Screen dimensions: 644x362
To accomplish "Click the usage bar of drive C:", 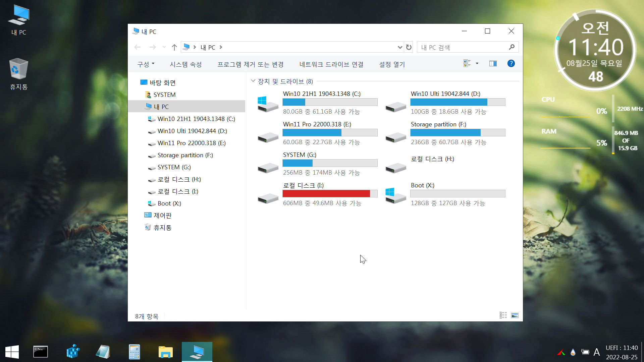I will point(330,102).
